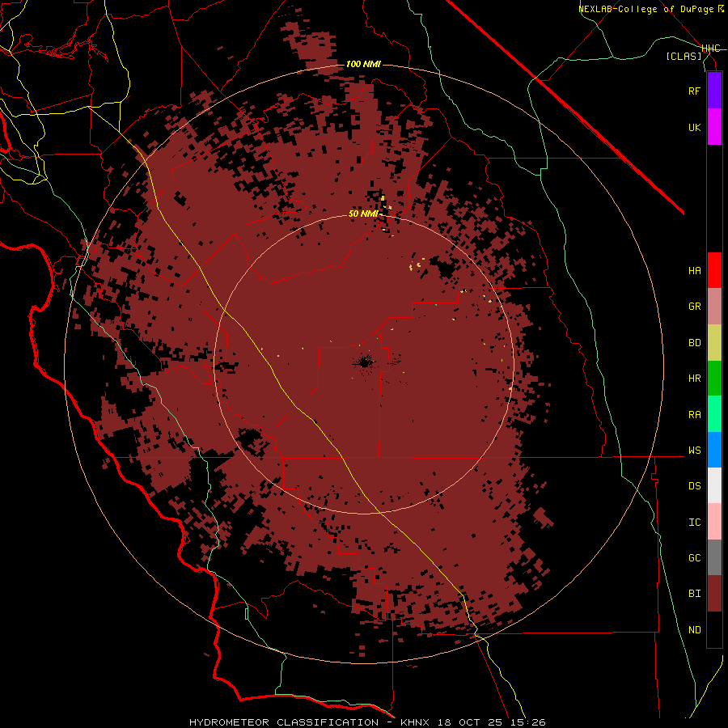Viewport: 728px width, 728px height.
Task: Click the RF purple legend swatch
Action: 714,91
